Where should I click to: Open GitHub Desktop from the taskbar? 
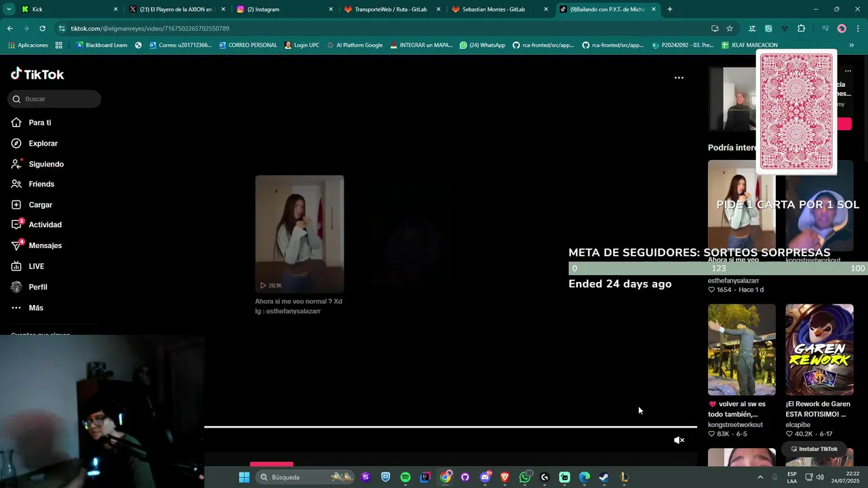(x=465, y=477)
